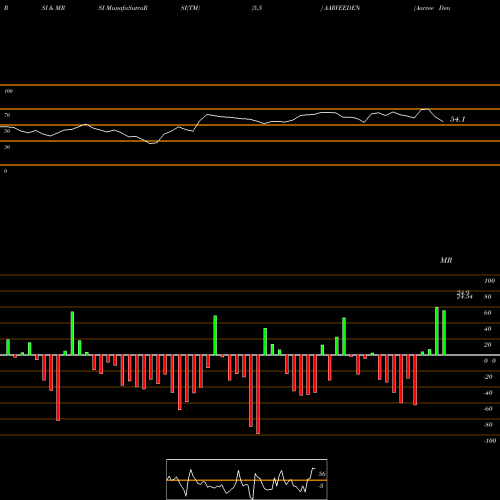Click the RSI axis label 30
The width and height of the screenshot is (500, 500).
click(x=7, y=147)
